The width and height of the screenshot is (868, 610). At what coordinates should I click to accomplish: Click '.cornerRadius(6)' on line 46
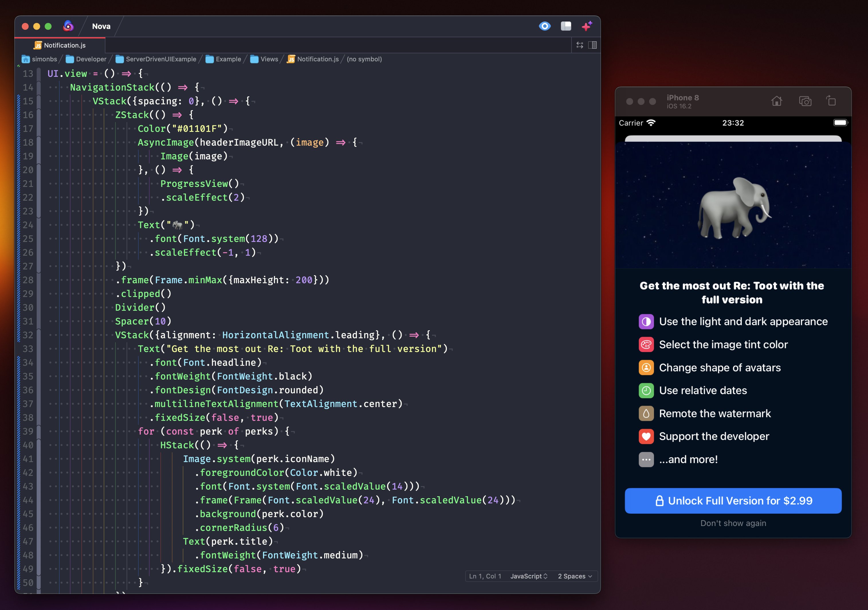239,527
